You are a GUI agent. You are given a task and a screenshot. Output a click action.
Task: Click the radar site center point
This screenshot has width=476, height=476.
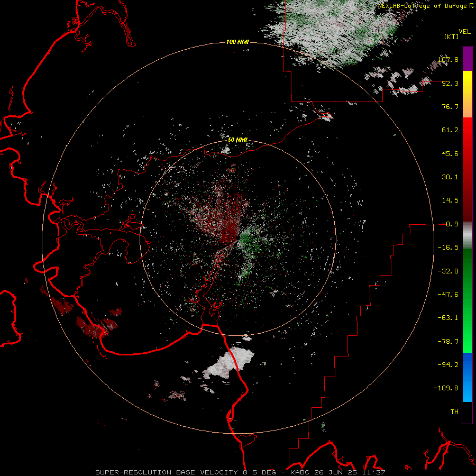[238, 237]
